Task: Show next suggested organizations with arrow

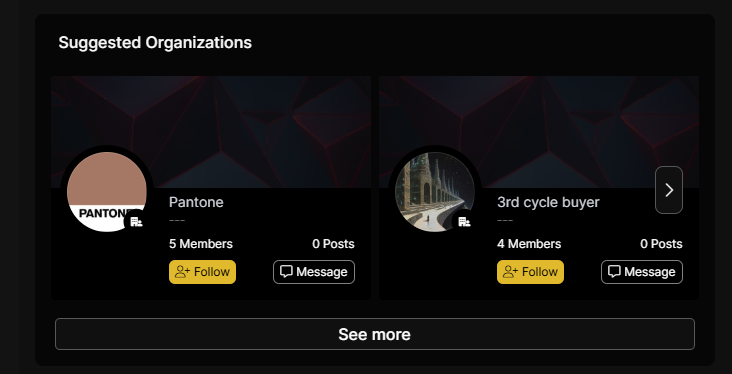Action: pos(669,190)
